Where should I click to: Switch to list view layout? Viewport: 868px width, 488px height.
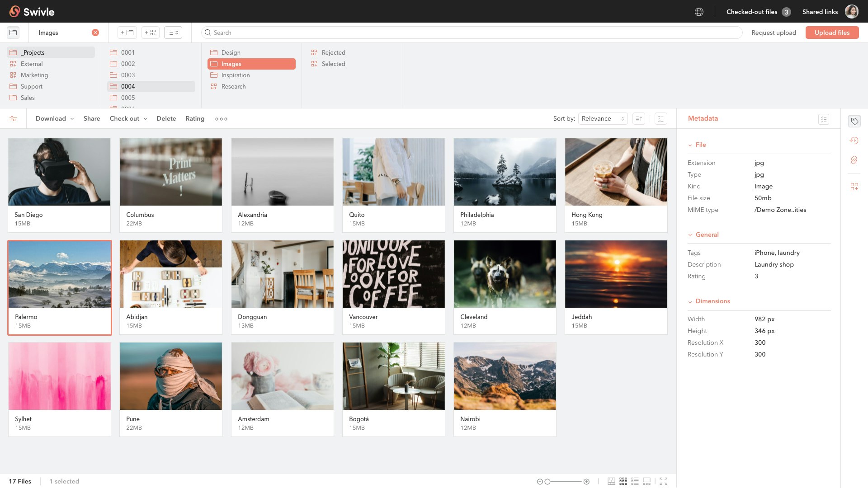pyautogui.click(x=635, y=481)
